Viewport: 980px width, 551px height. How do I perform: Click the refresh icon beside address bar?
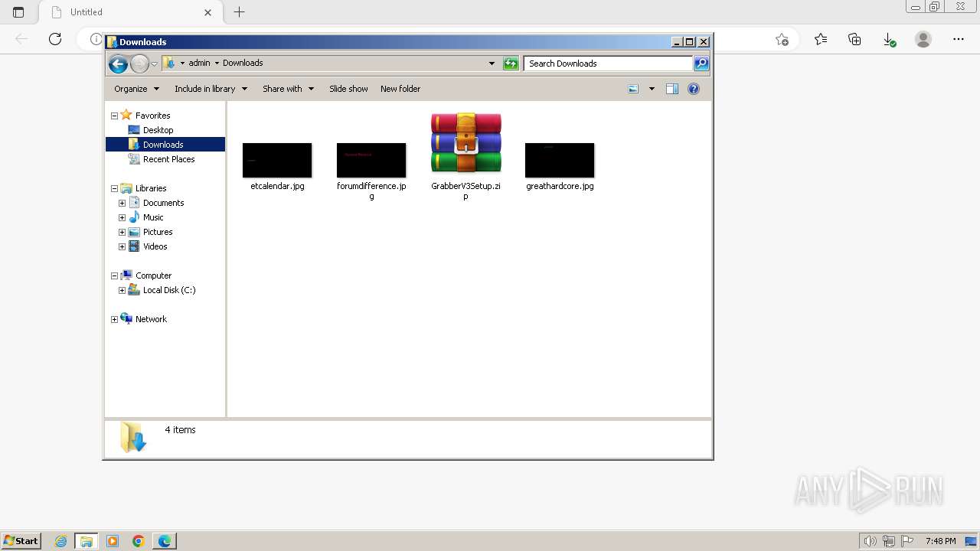(511, 64)
